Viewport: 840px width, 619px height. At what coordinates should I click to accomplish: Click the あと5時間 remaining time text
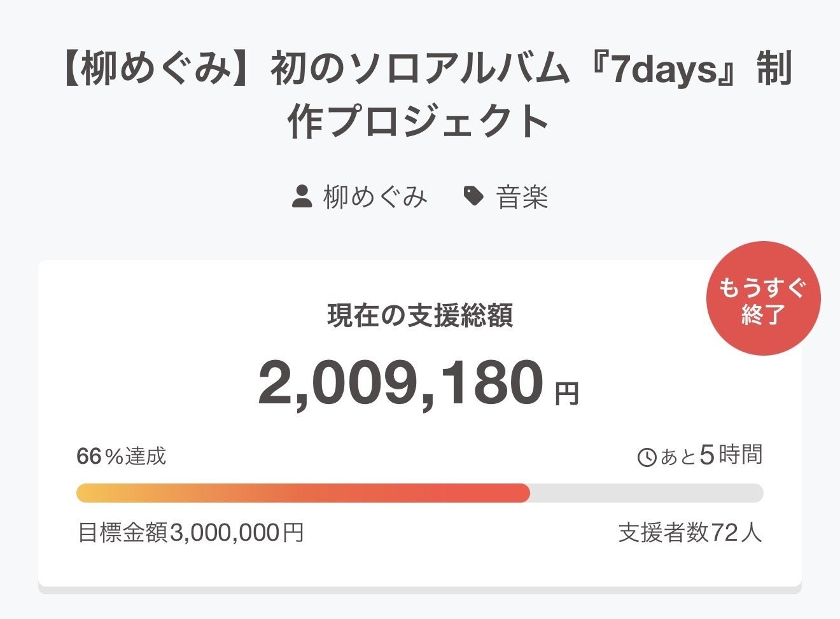pyautogui.click(x=711, y=456)
